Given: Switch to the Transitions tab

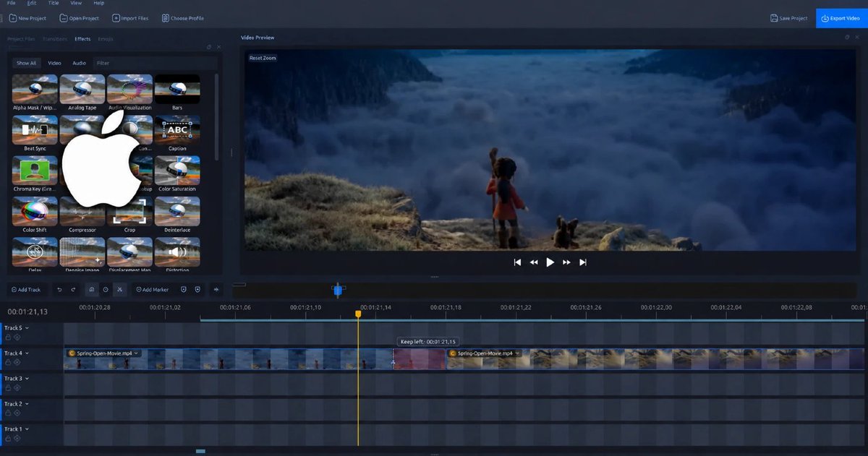Looking at the screenshot, I should tap(55, 39).
